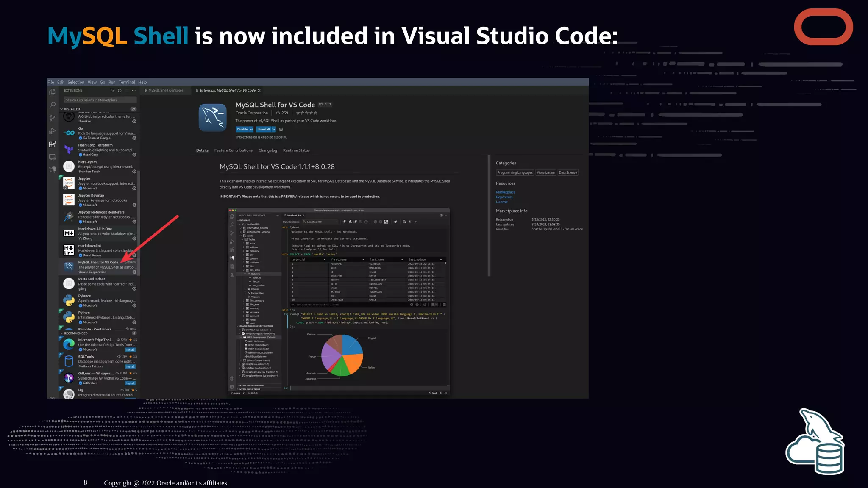Select the Pylance extension entry
Viewport: 868px width, 488px height.
coord(100,301)
